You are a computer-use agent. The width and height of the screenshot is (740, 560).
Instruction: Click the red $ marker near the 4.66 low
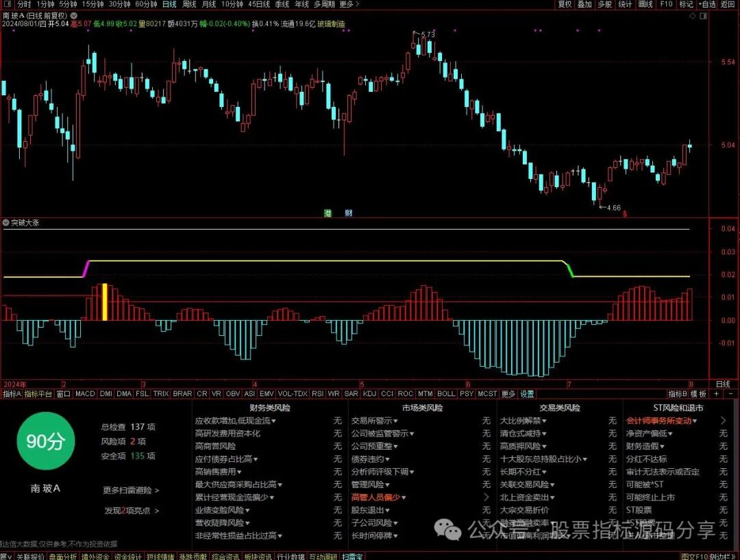(625, 214)
